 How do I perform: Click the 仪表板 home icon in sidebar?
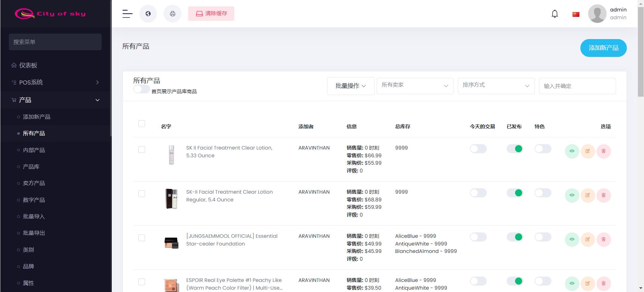tap(14, 65)
